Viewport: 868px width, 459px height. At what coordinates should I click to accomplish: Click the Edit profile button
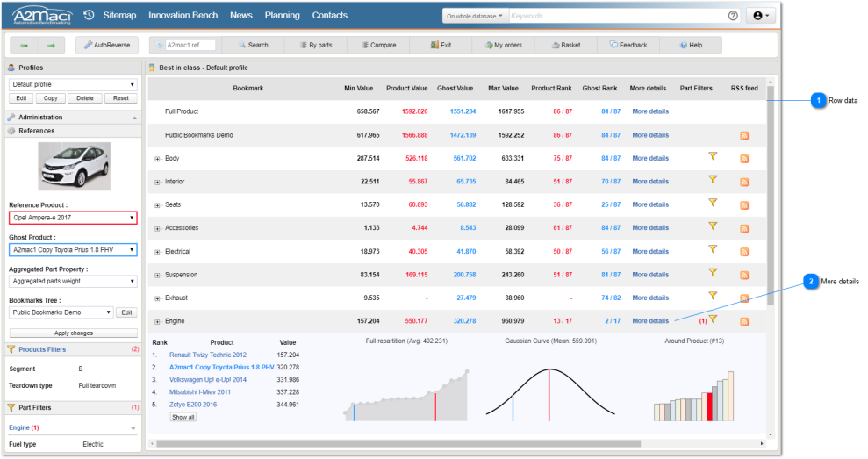click(x=21, y=98)
